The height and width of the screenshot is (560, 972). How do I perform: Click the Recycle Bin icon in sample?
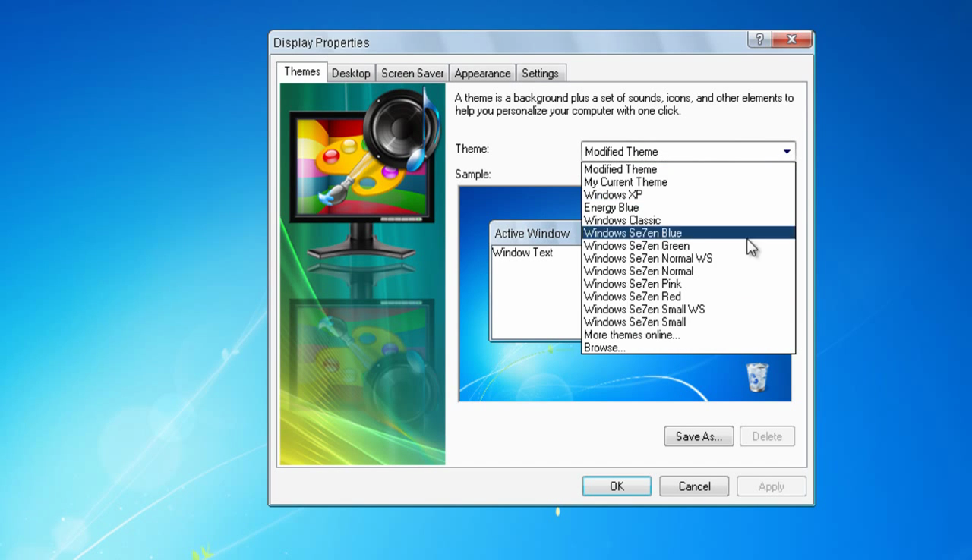click(x=757, y=377)
